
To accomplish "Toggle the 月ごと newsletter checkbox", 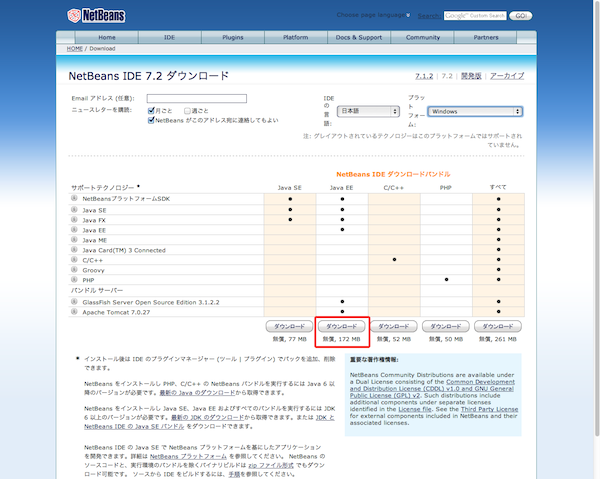I will [151, 111].
